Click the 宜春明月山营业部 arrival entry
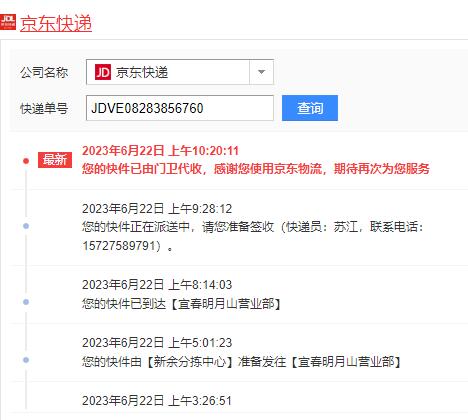Image resolution: width=468 pixels, height=420 pixels. 182,294
